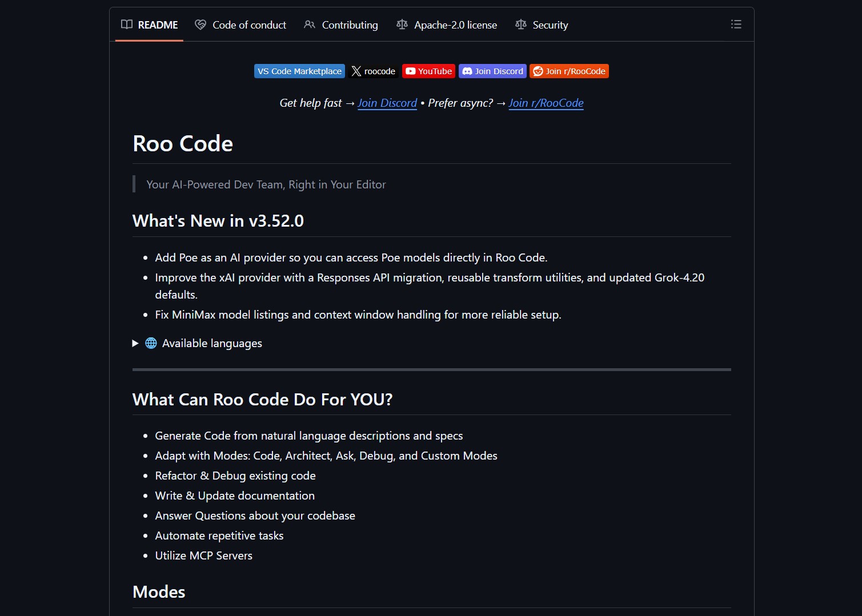This screenshot has width=862, height=616.
Task: Click the purple Join Discord badge
Action: pos(492,71)
